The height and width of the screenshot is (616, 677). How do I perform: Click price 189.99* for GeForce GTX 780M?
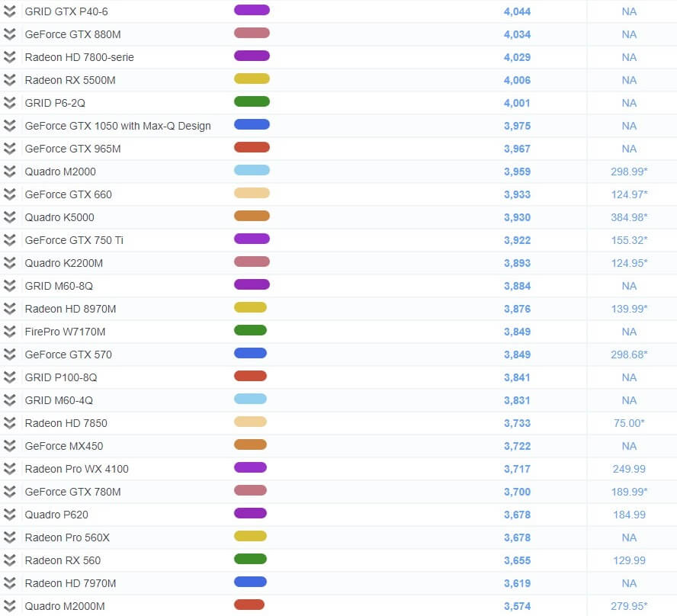[629, 492]
